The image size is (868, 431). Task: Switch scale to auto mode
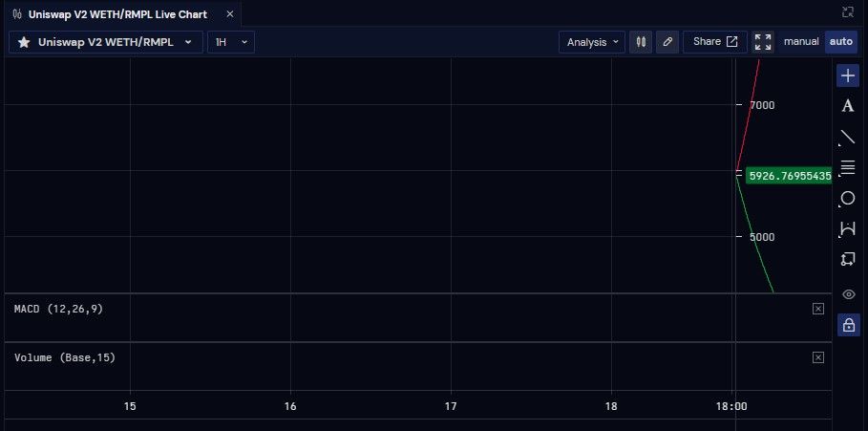[841, 42]
